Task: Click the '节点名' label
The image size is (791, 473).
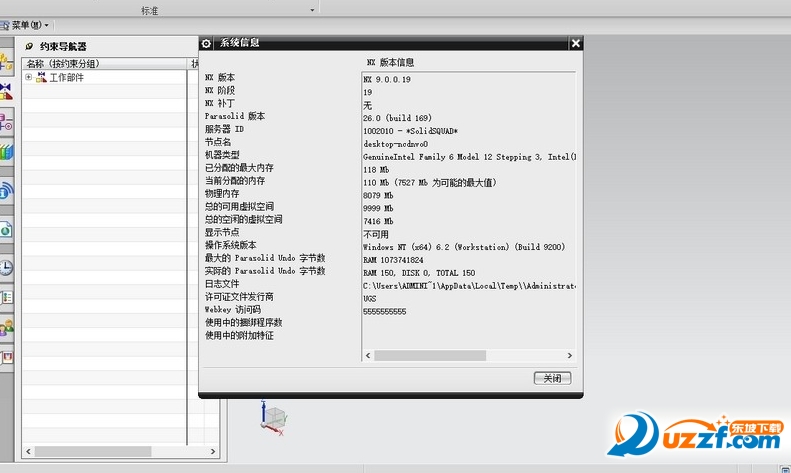Action: coord(218,142)
